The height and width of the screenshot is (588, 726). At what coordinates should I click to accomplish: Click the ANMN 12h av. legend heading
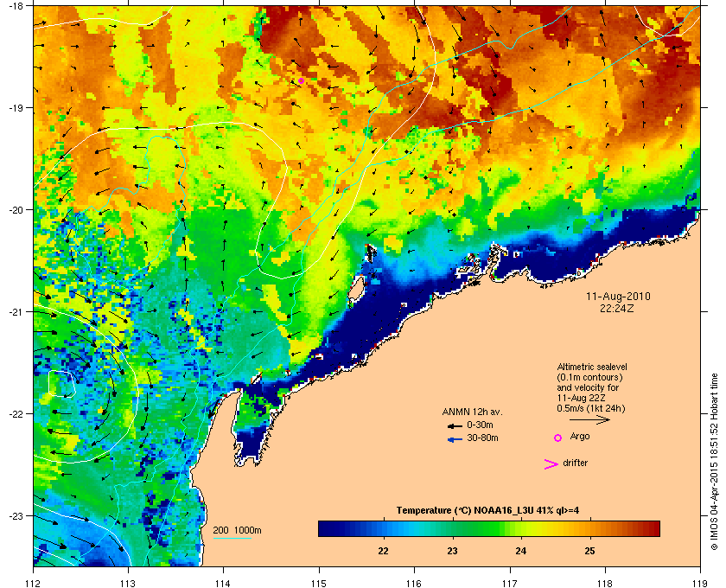pos(472,412)
